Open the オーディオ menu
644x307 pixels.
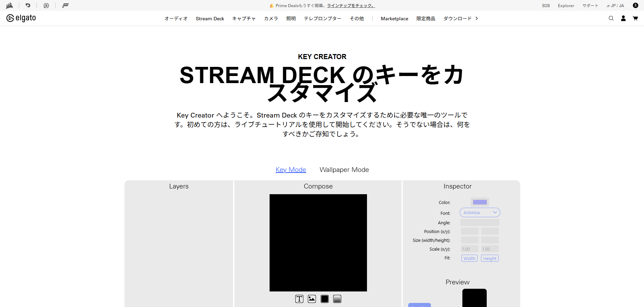click(176, 19)
